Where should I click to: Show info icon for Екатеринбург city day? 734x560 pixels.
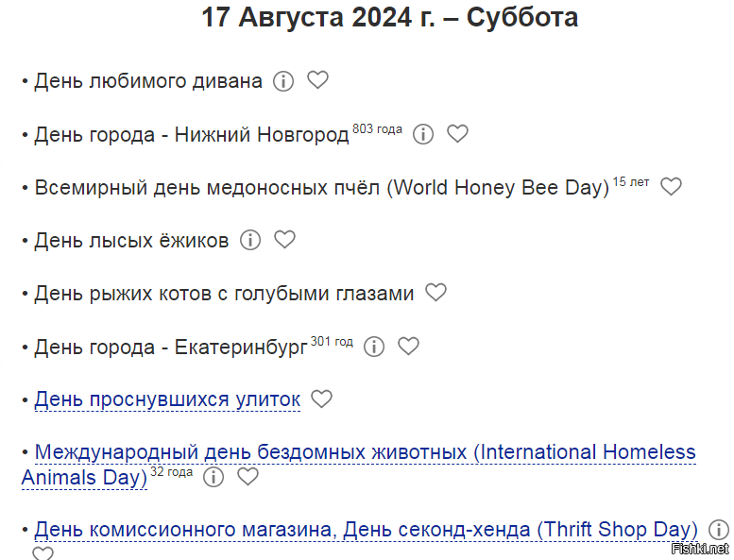374,347
